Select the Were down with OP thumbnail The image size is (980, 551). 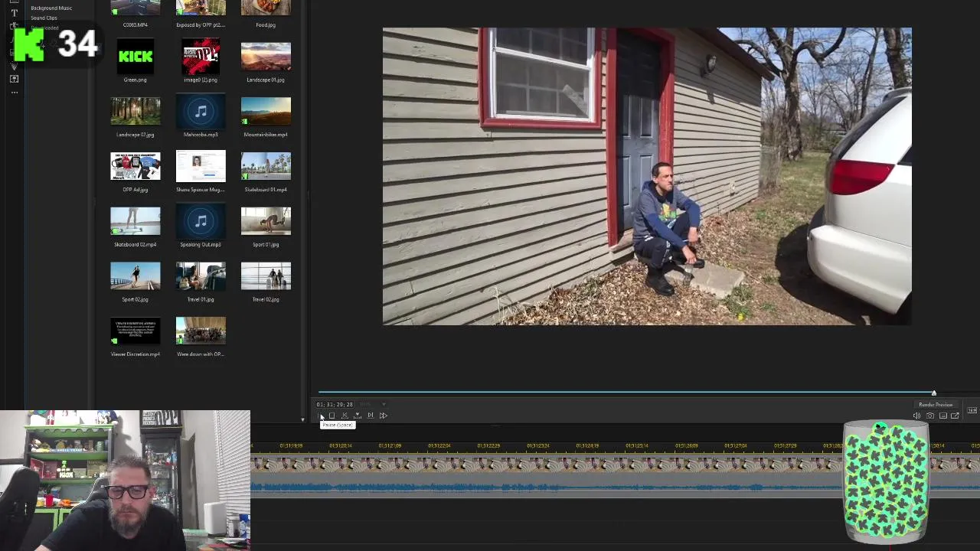tap(201, 331)
